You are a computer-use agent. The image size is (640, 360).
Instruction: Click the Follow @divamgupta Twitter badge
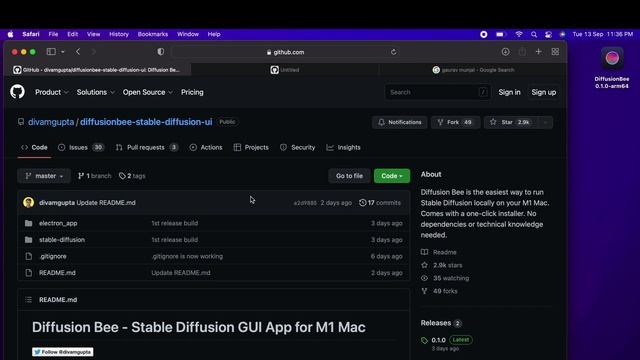[x=62, y=352]
